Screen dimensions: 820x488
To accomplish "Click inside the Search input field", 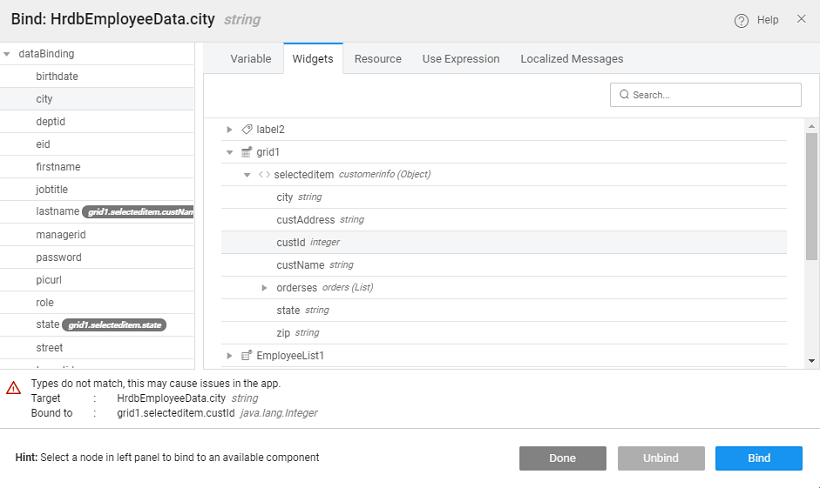I will (712, 95).
